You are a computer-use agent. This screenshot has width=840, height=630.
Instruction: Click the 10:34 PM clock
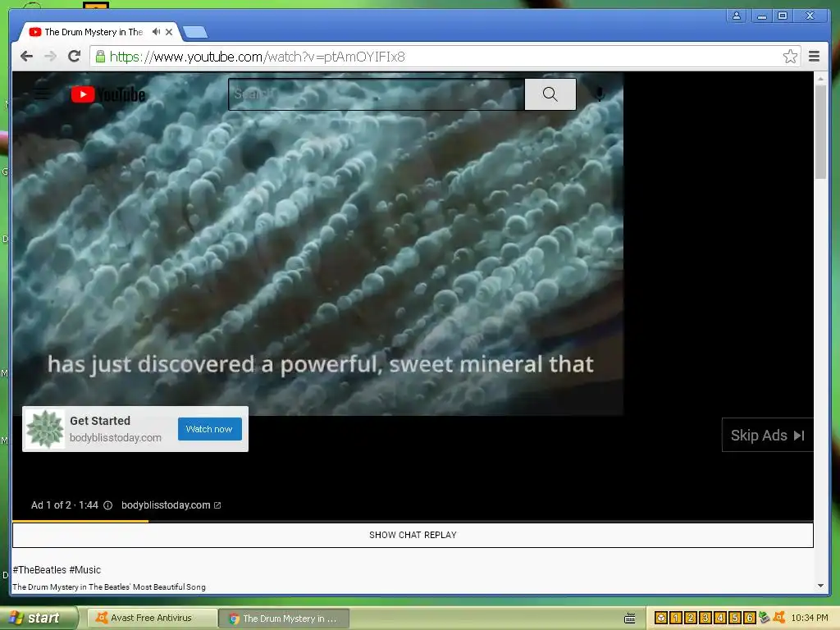(810, 619)
